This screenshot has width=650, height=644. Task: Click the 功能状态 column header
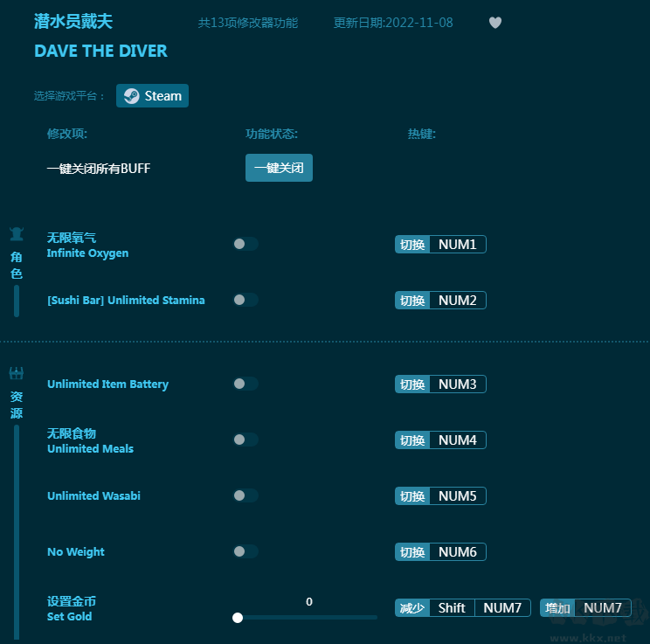click(x=272, y=134)
